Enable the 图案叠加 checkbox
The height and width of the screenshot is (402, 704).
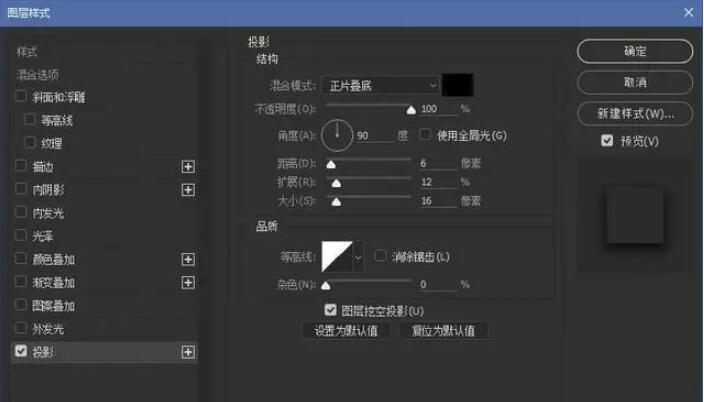tap(21, 305)
